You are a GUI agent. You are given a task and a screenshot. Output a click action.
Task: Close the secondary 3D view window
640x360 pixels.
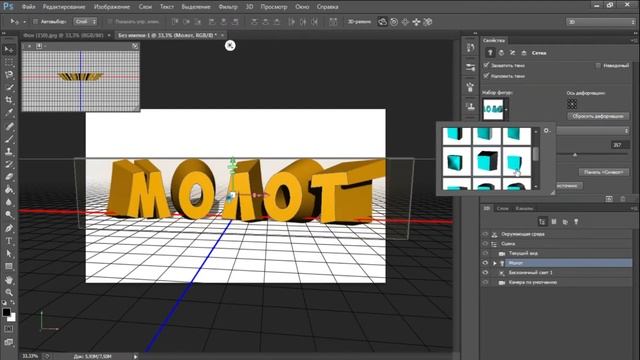point(29,46)
